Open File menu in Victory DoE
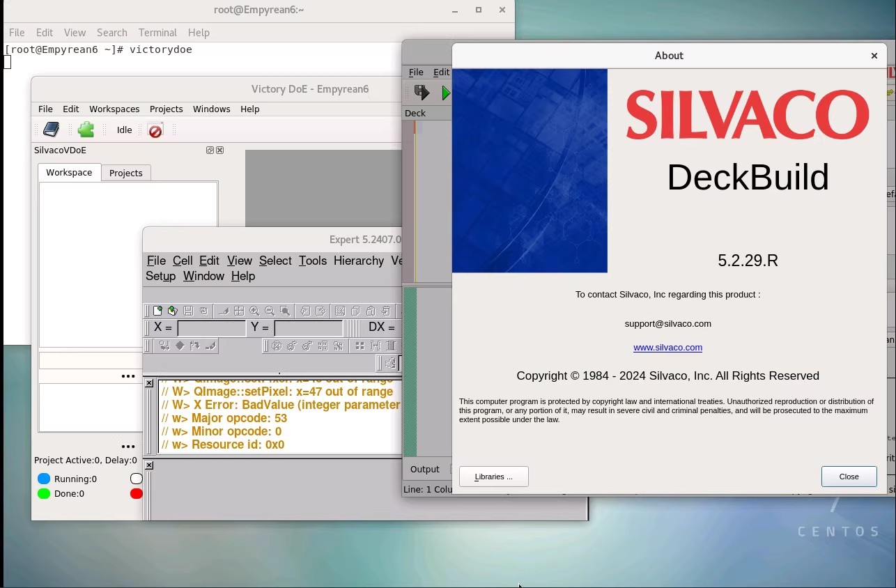 [45, 109]
